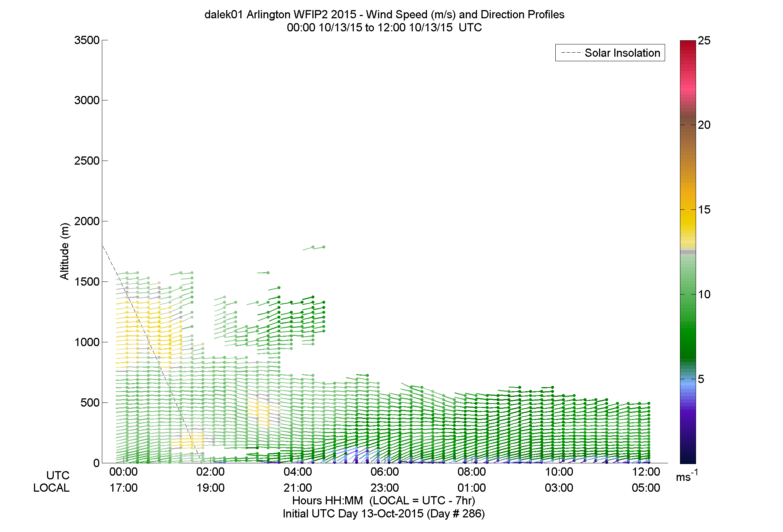
Task: Click the isolated wind barbs near 1800 m
Action: [x=314, y=248]
